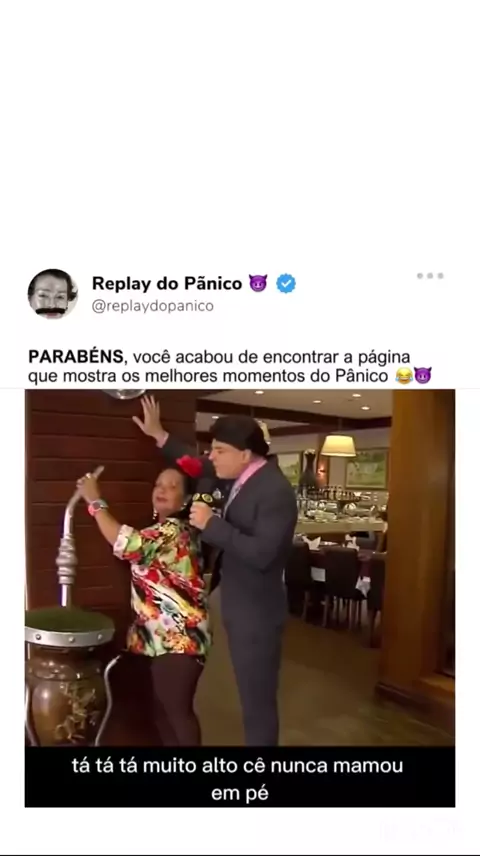Viewport: 480px width, 856px height.
Task: Visit the @replaydopanico handle
Action: coord(152,306)
